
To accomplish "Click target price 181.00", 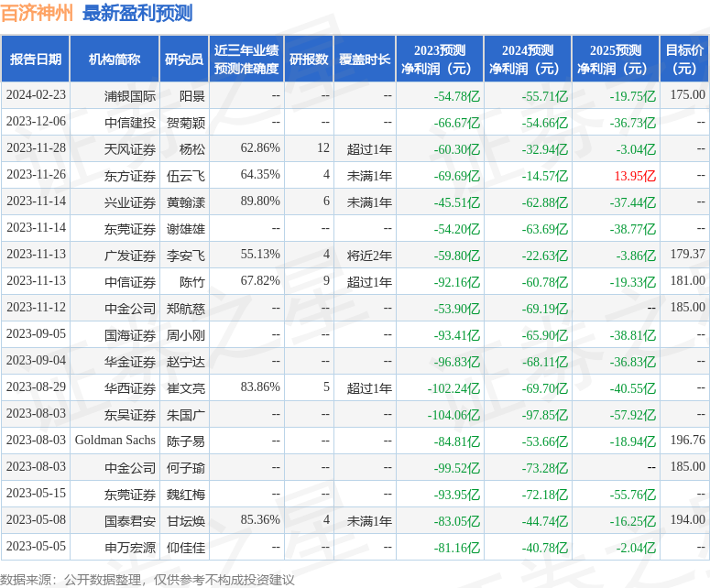I will pyautogui.click(x=687, y=280).
